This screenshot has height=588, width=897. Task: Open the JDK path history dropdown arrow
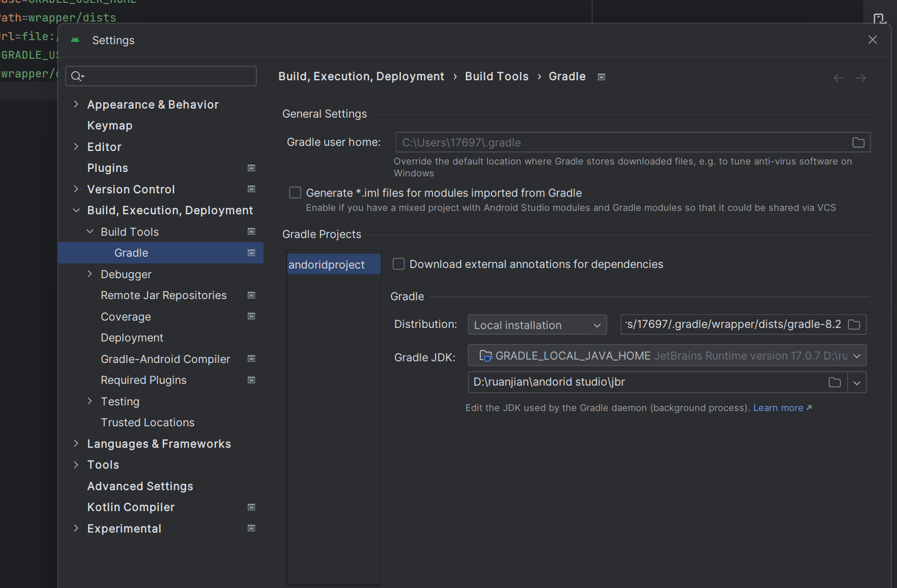pyautogui.click(x=857, y=383)
